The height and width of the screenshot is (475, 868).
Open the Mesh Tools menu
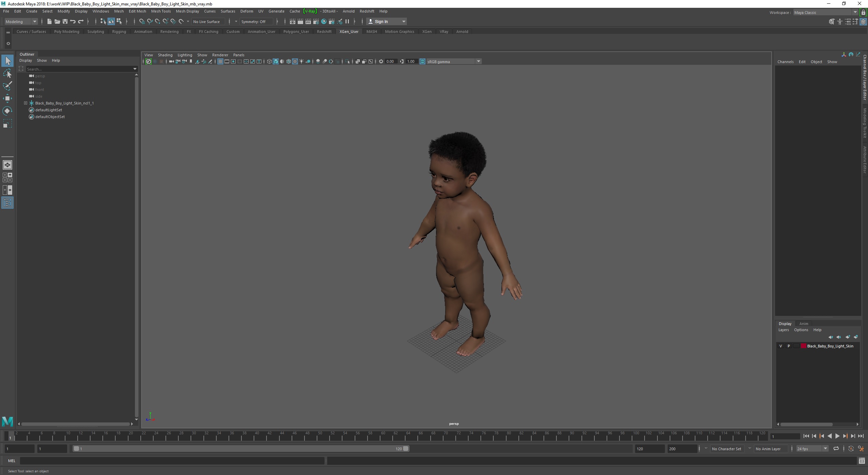[161, 11]
